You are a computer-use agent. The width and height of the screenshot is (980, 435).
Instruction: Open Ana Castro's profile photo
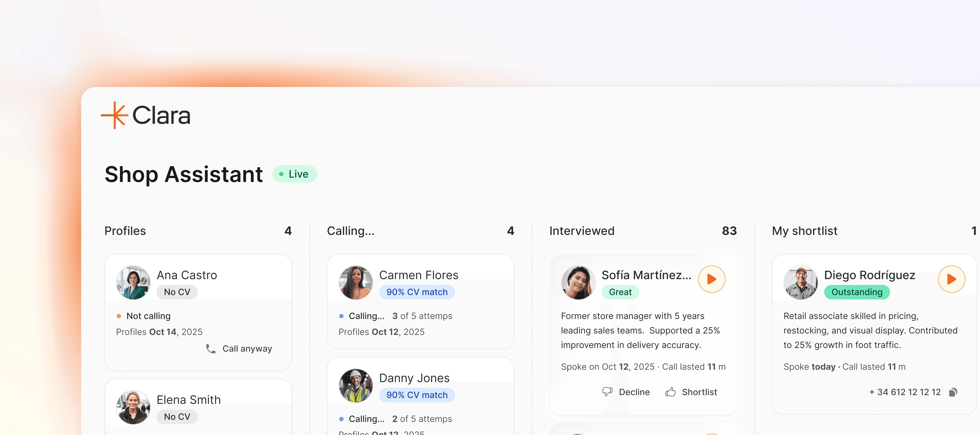(133, 282)
